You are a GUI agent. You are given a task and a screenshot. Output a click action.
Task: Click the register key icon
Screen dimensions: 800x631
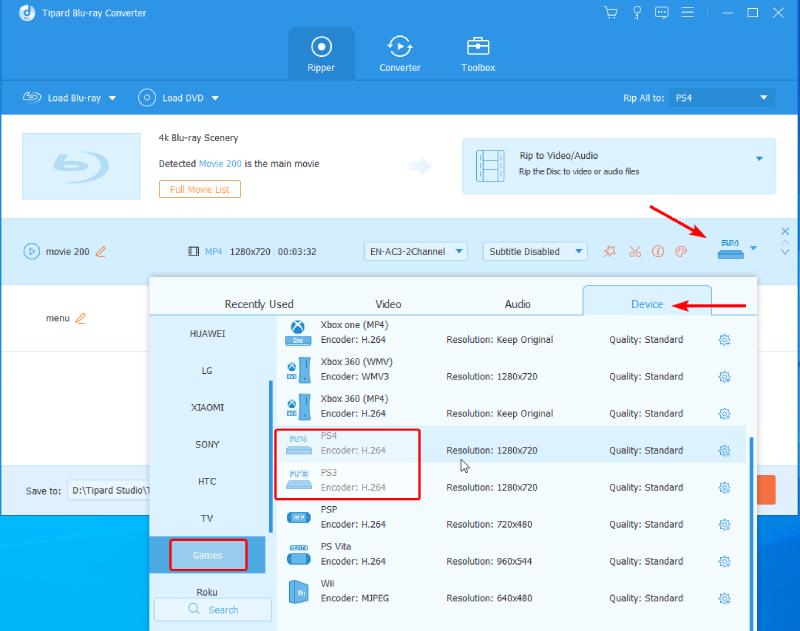(637, 13)
